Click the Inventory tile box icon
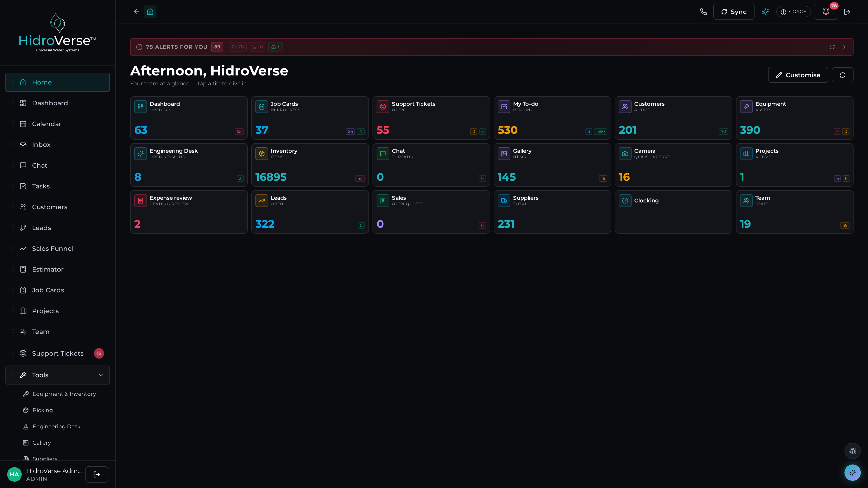 pyautogui.click(x=262, y=154)
